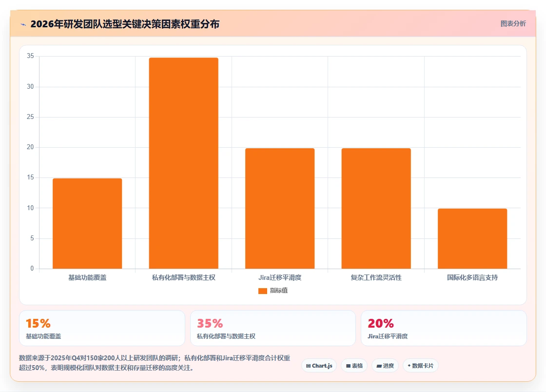
Task: Click the 数据卡片 tag
Action: coord(420,366)
